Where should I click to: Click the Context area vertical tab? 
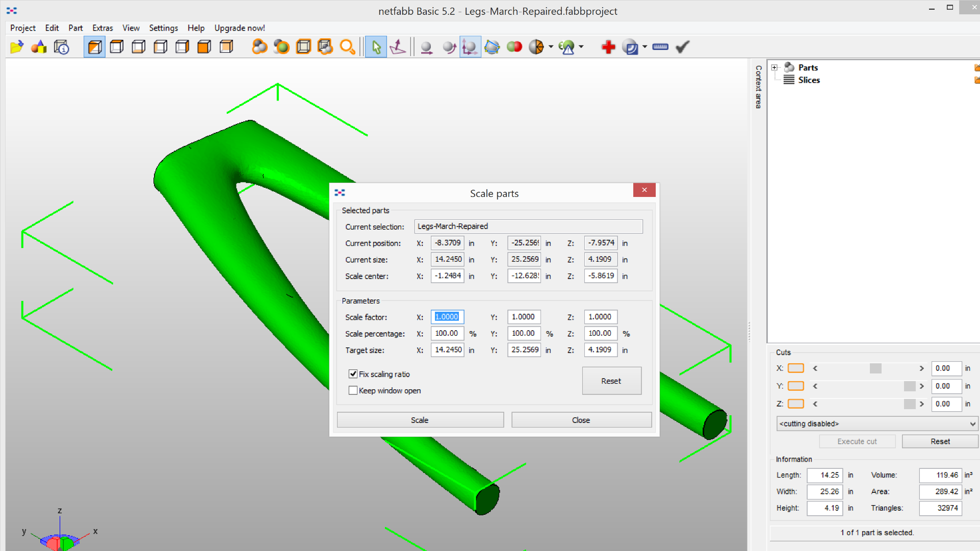[758, 87]
